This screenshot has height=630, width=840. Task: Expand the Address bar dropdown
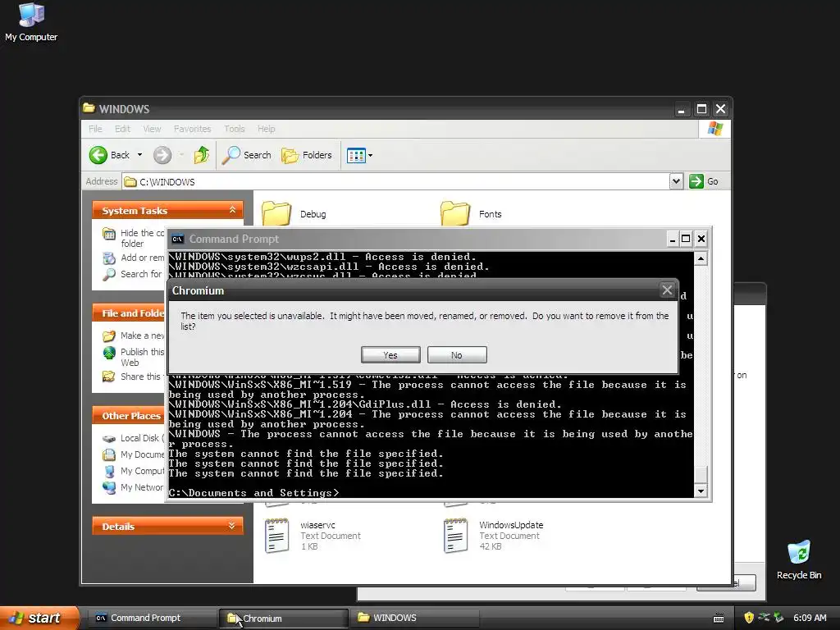(x=676, y=181)
